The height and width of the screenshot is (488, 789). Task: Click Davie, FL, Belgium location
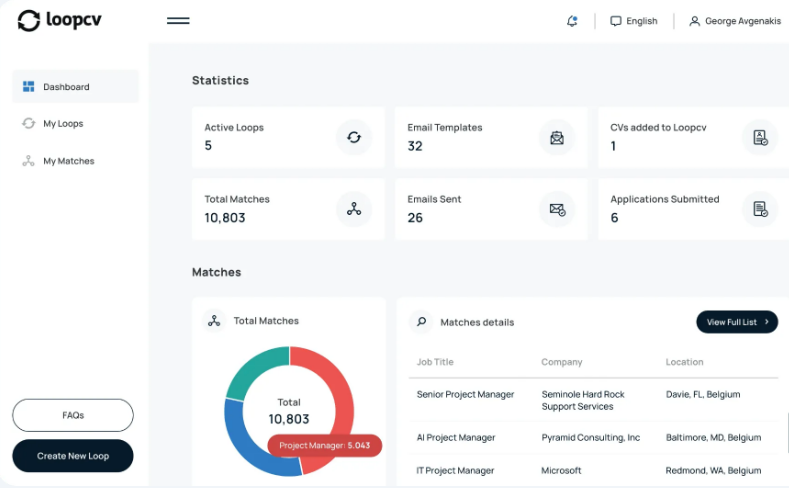point(703,394)
